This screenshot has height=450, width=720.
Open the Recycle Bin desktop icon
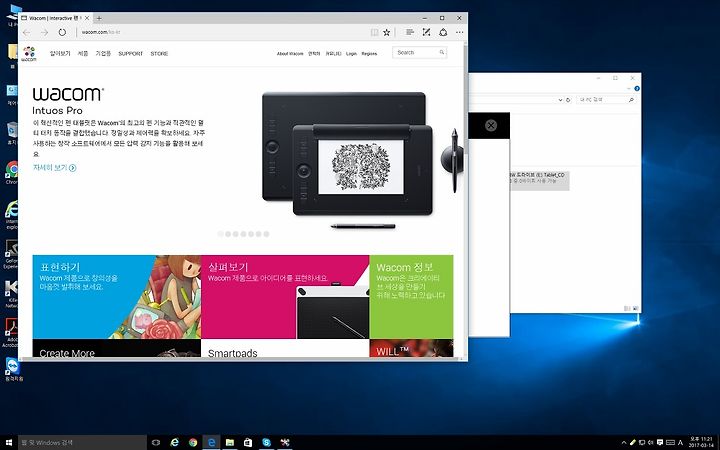[11, 134]
